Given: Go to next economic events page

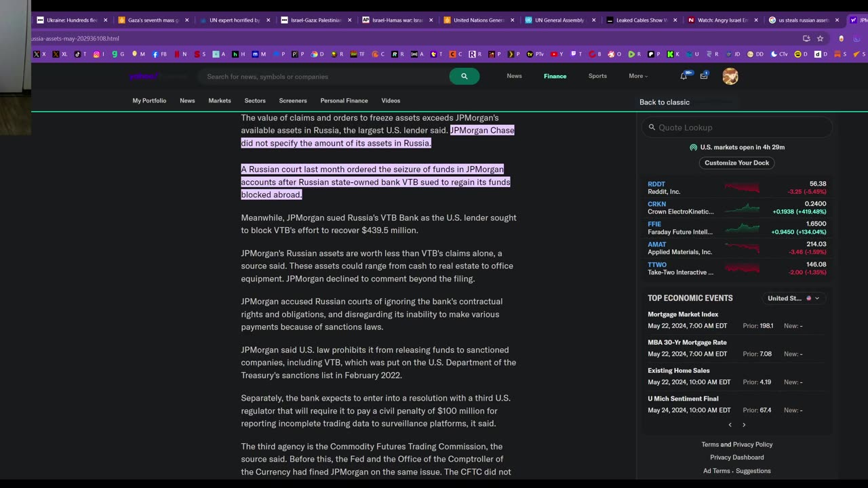Looking at the screenshot, I should tap(744, 425).
